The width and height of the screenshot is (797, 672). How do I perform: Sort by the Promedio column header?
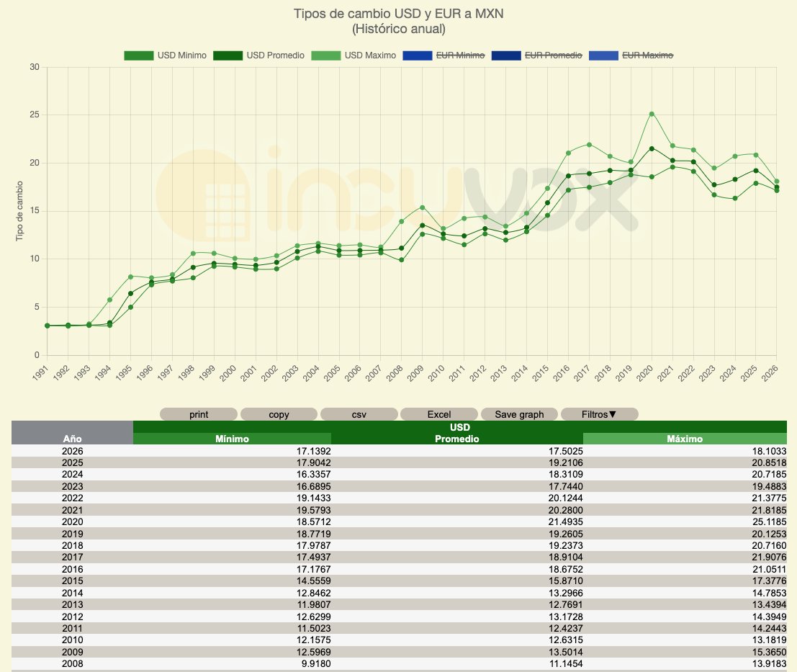coord(457,439)
